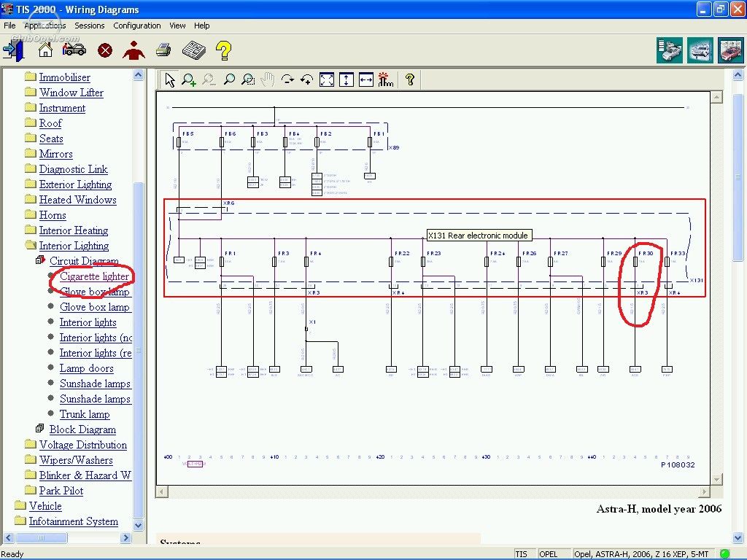Open help with yellow question mark
The width and height of the screenshot is (747, 560).
(x=223, y=50)
